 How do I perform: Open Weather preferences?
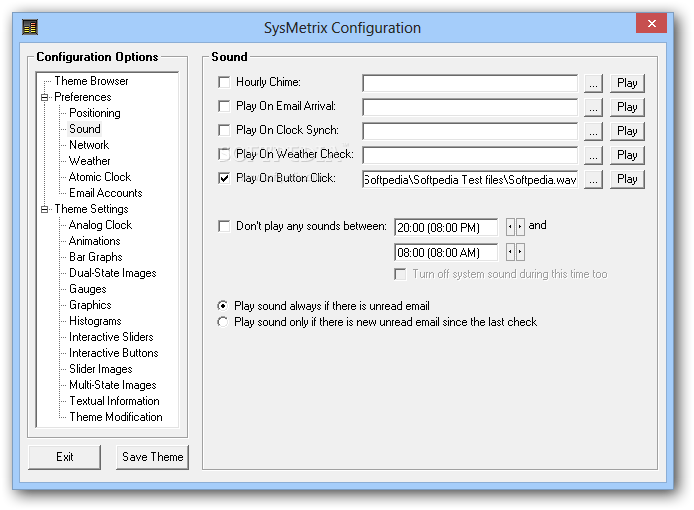(89, 161)
